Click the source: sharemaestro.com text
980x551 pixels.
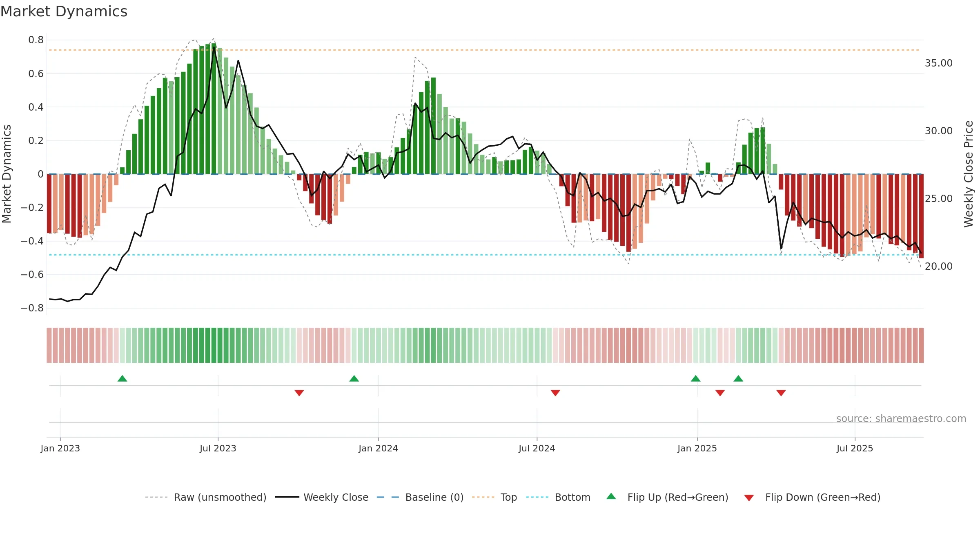coord(901,418)
